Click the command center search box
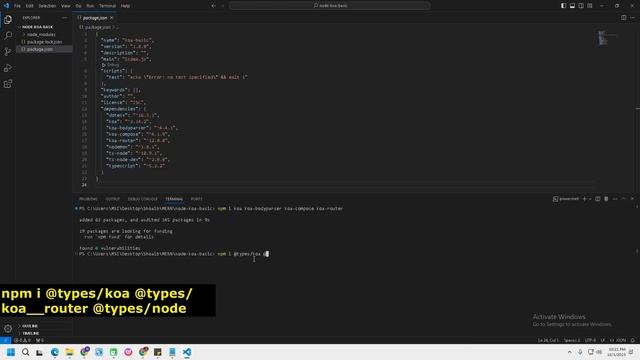 (330, 6)
